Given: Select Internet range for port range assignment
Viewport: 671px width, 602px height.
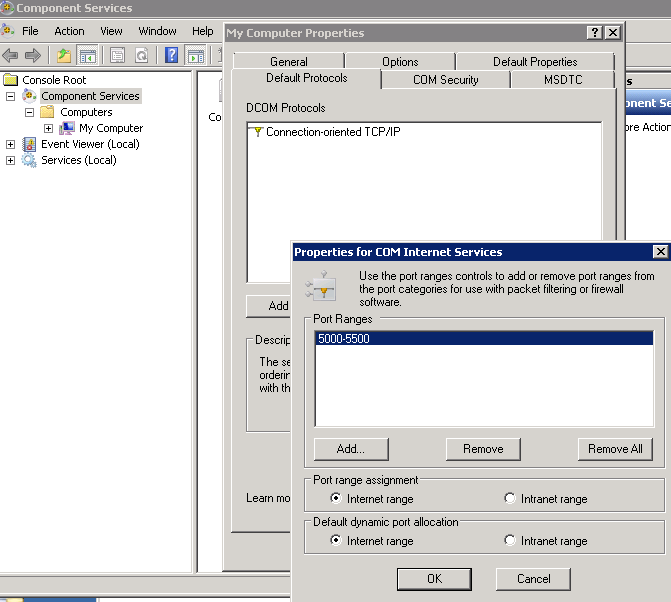Looking at the screenshot, I should click(x=336, y=498).
